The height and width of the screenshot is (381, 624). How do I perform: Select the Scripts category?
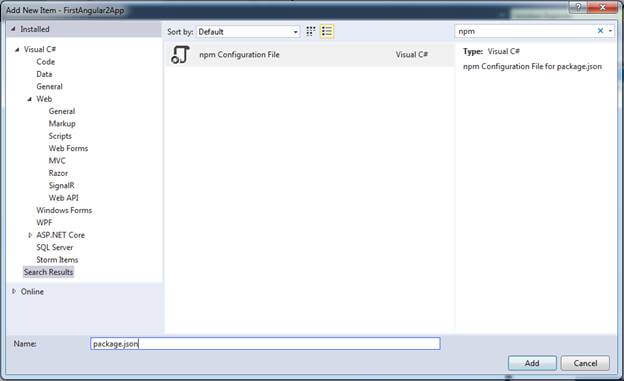point(60,136)
